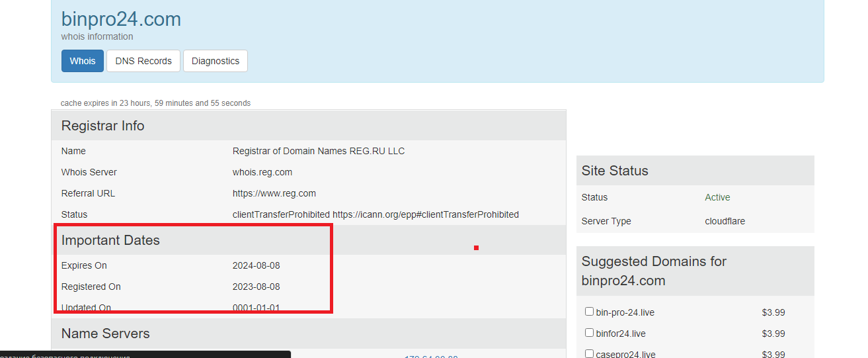Click the https://www.reg.com referral URL
The width and height of the screenshot is (868, 358).
point(274,193)
